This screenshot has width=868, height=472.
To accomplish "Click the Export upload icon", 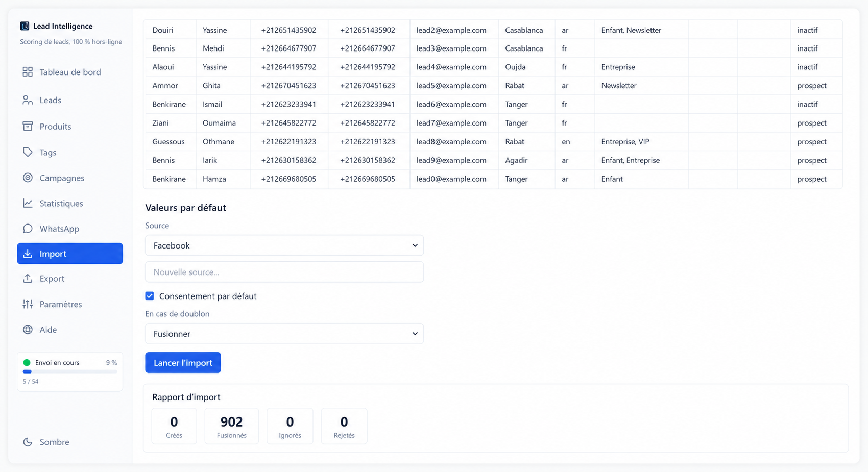I will pyautogui.click(x=28, y=279).
